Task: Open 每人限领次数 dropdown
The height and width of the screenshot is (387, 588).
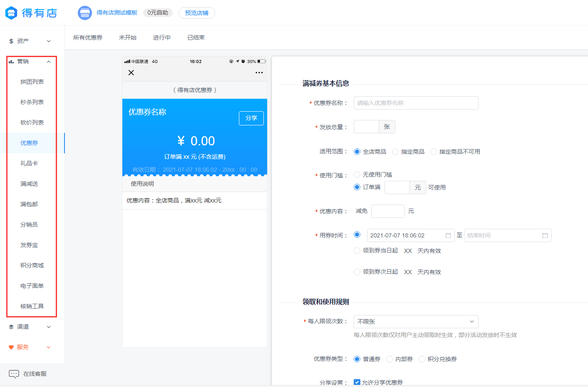Action: pos(416,322)
